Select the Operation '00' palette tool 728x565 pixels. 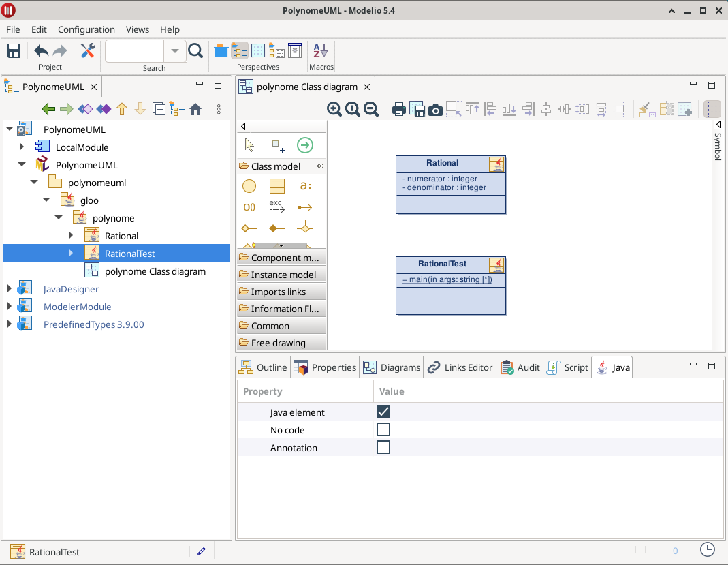tap(249, 207)
